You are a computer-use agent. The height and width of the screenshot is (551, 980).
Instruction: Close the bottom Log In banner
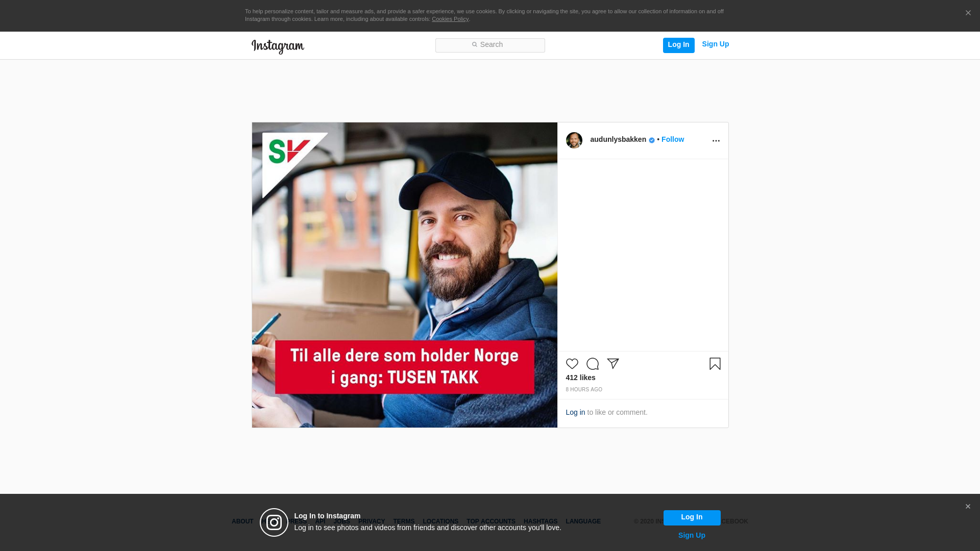pos(968,507)
